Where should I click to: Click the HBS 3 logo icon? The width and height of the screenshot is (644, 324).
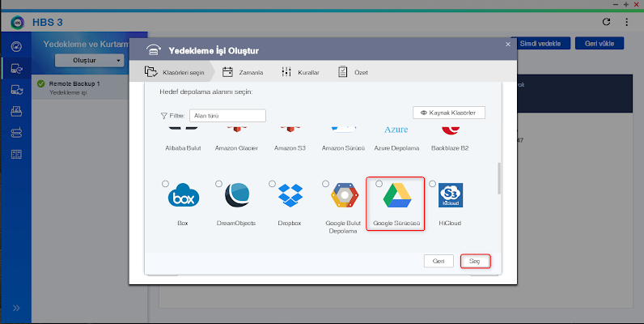pyautogui.click(x=17, y=22)
